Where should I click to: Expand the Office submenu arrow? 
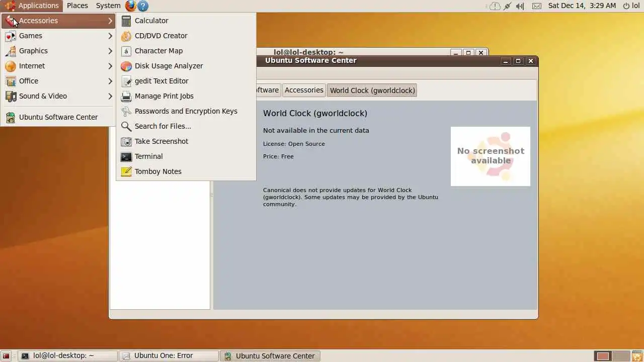click(110, 81)
